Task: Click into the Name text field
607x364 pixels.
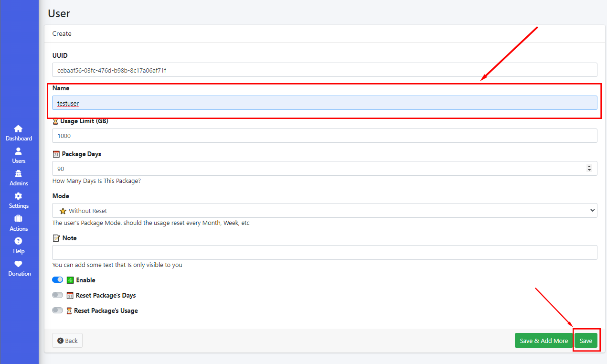Action: tap(324, 103)
